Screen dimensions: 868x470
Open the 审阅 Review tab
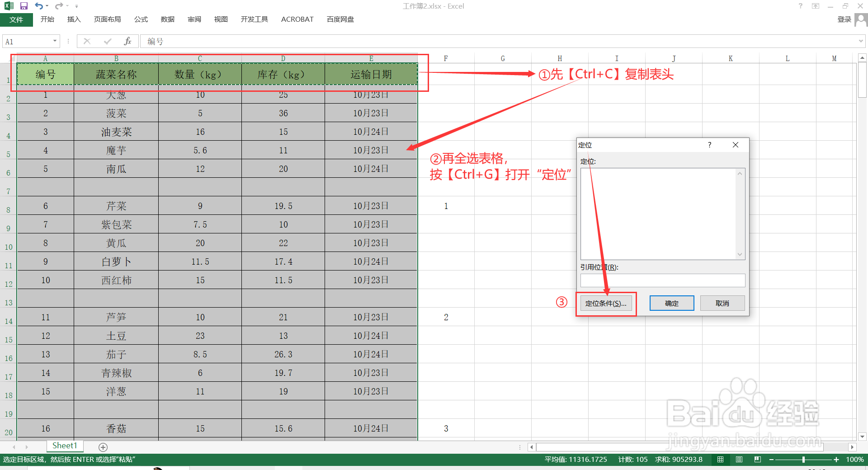point(194,19)
